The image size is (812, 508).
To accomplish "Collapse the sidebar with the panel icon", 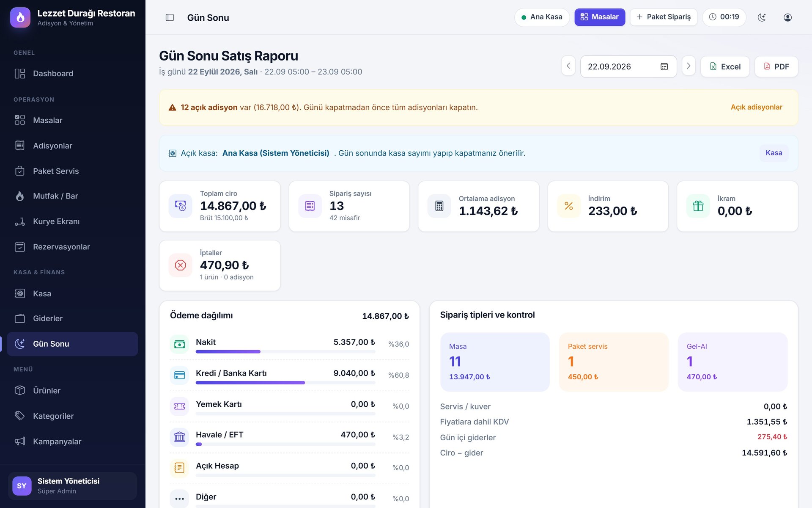I will (x=170, y=17).
